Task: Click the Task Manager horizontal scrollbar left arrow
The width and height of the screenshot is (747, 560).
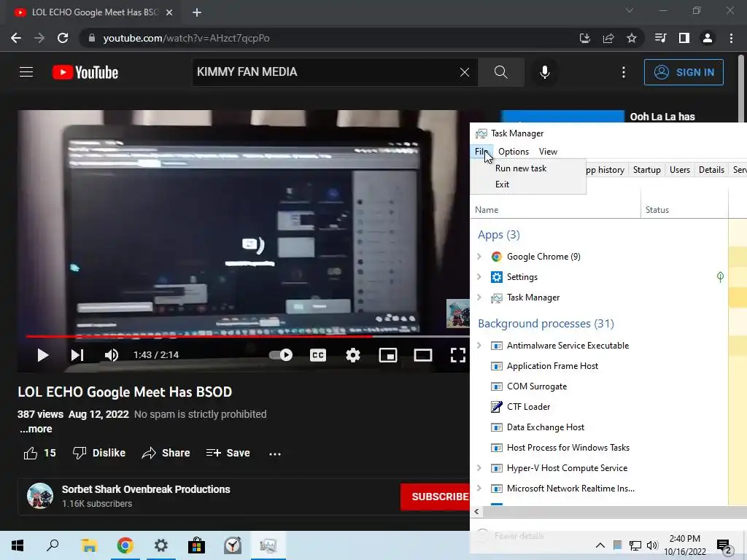Action: click(476, 511)
